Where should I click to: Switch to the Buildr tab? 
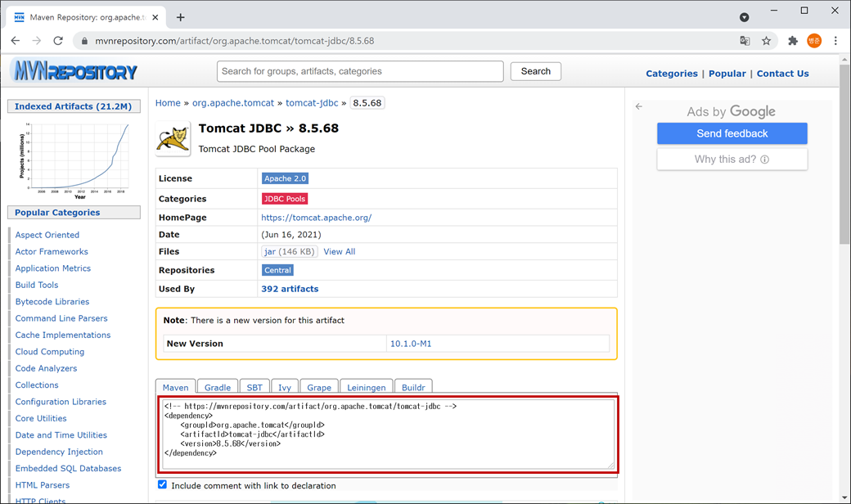point(413,386)
